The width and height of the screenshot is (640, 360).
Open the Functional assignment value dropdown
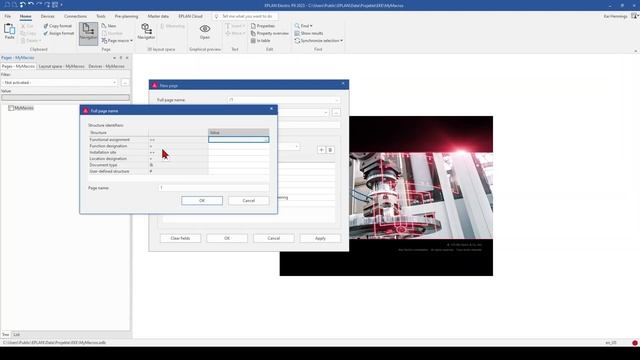click(x=266, y=140)
